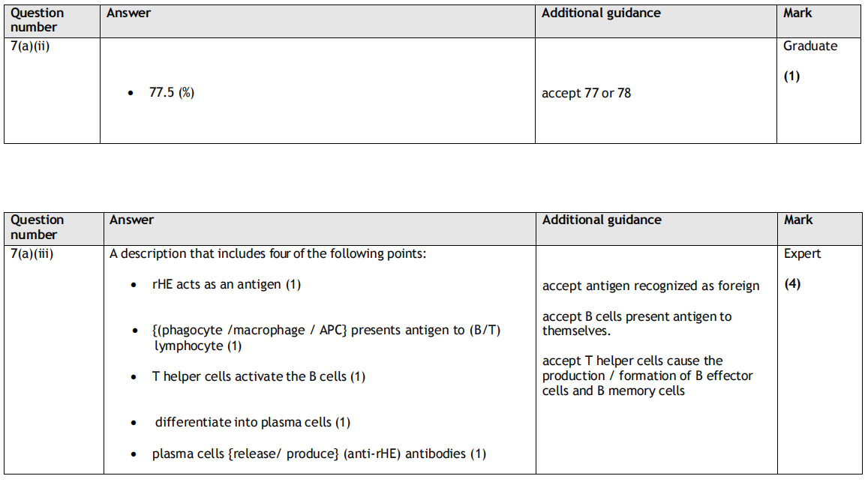Select 'T helper cells activate the B cells'
Viewport: 868px width, 482px height.
258,376
